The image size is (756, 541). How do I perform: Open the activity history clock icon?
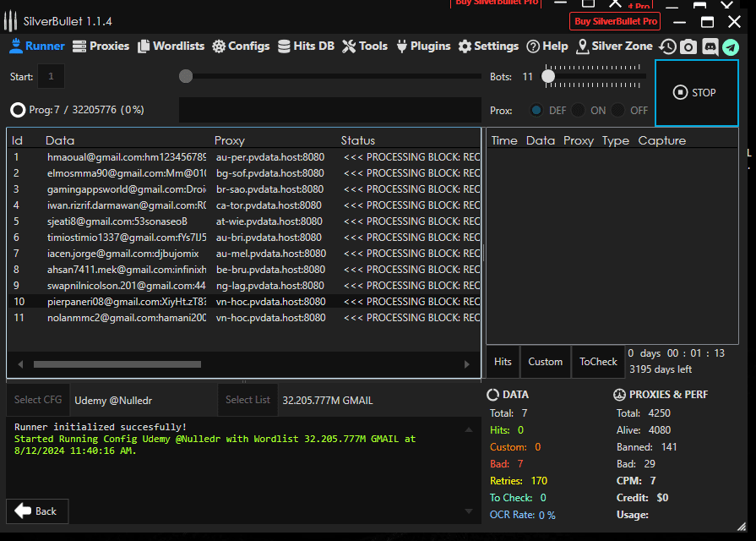coord(668,46)
